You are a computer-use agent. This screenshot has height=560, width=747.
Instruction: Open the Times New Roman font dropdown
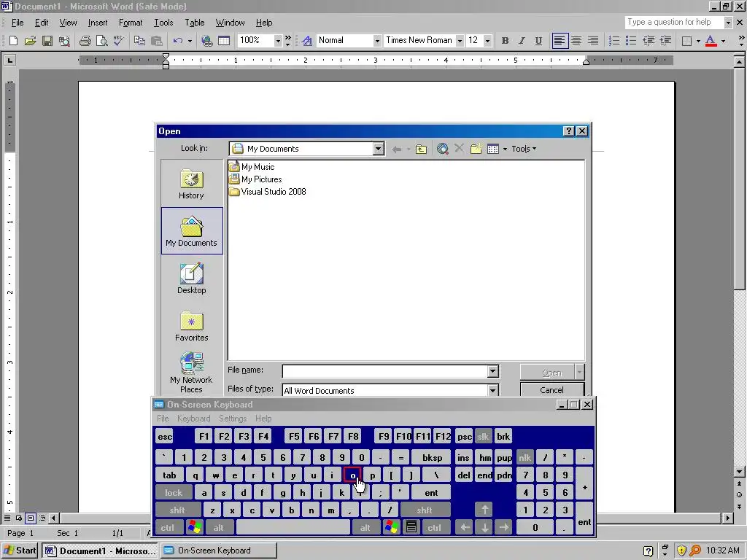[460, 41]
